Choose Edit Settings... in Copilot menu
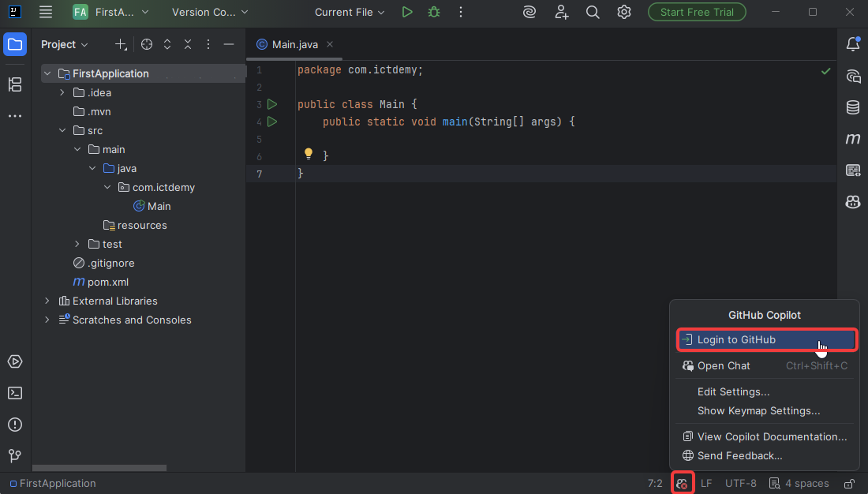Image resolution: width=868 pixels, height=494 pixels. coord(765,391)
